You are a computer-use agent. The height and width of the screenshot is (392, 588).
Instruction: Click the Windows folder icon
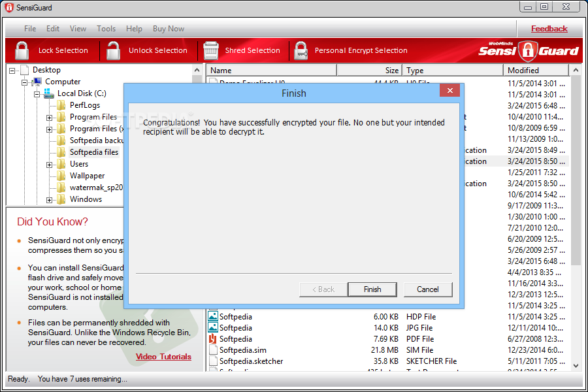61,199
